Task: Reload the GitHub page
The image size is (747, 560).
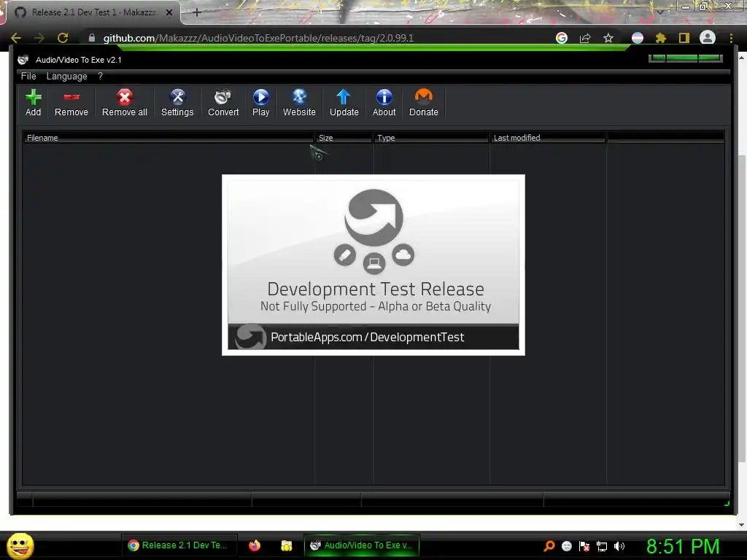Action: [x=63, y=38]
